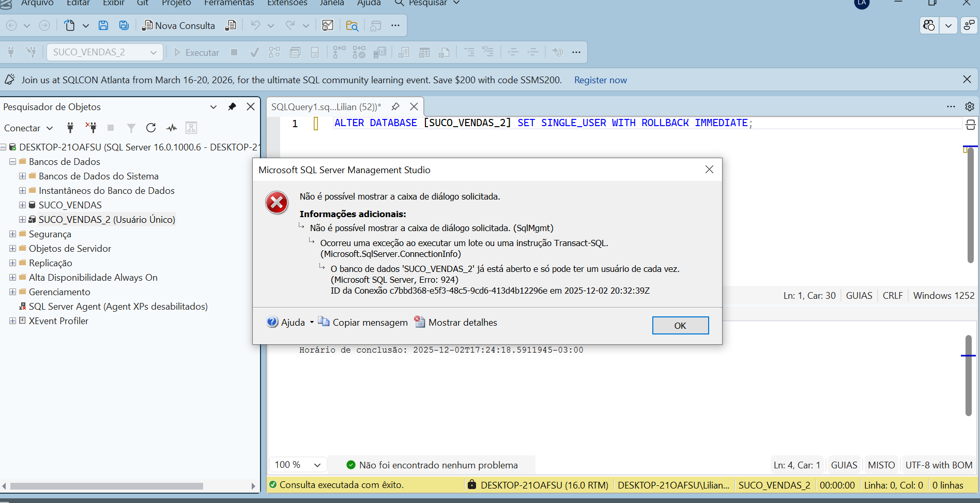Click the Register now link
Image resolution: width=980 pixels, height=503 pixels.
600,80
